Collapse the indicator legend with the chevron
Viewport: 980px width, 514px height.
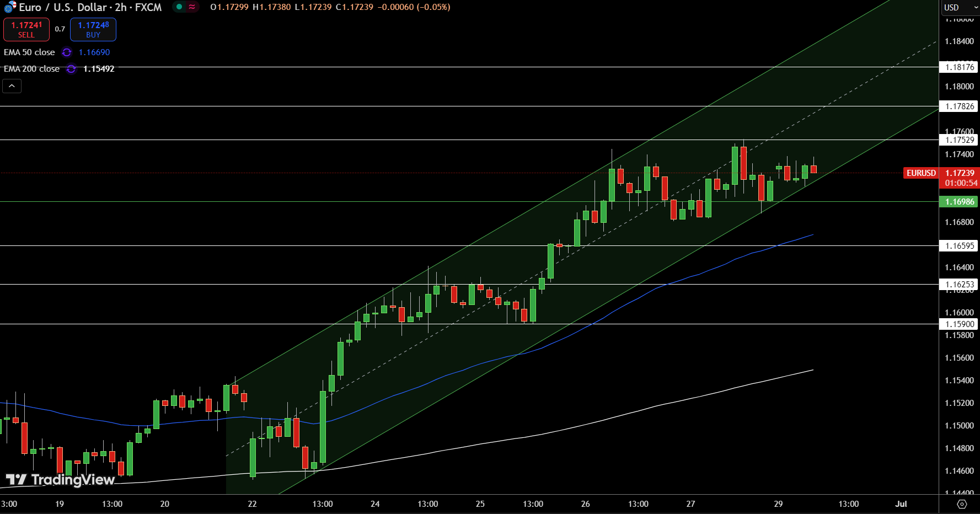pyautogui.click(x=12, y=86)
